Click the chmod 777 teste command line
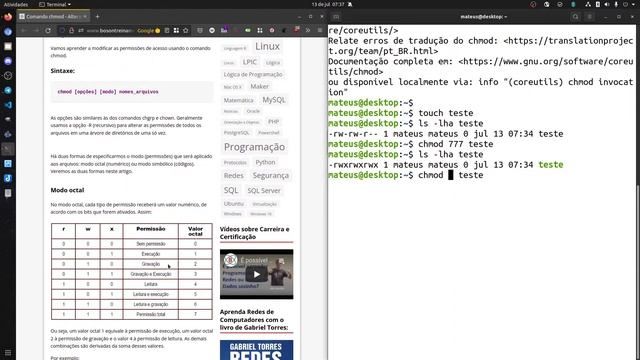Screen dimensions: 640x360 [x=411, y=144]
